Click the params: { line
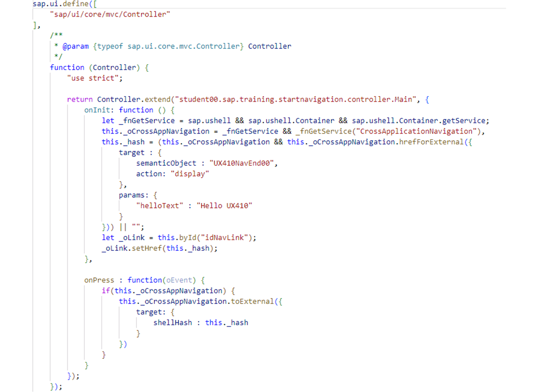 click(x=138, y=195)
